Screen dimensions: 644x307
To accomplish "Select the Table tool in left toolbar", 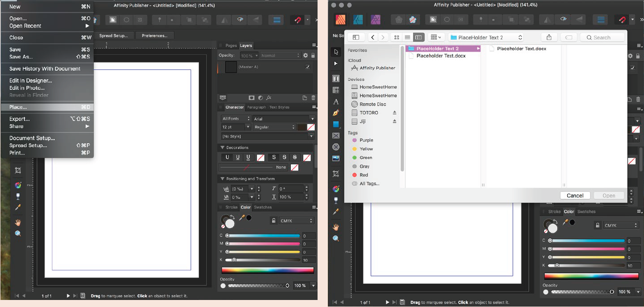I will [x=336, y=90].
